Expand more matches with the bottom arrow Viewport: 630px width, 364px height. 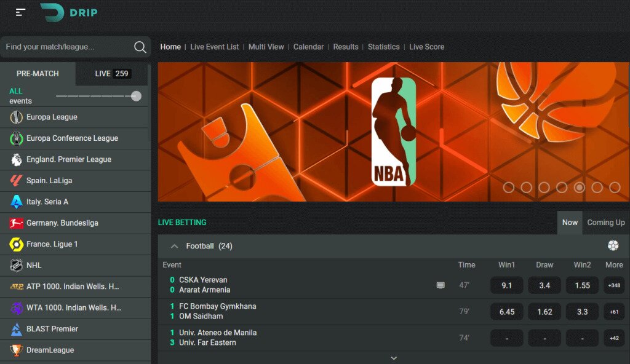tap(394, 357)
